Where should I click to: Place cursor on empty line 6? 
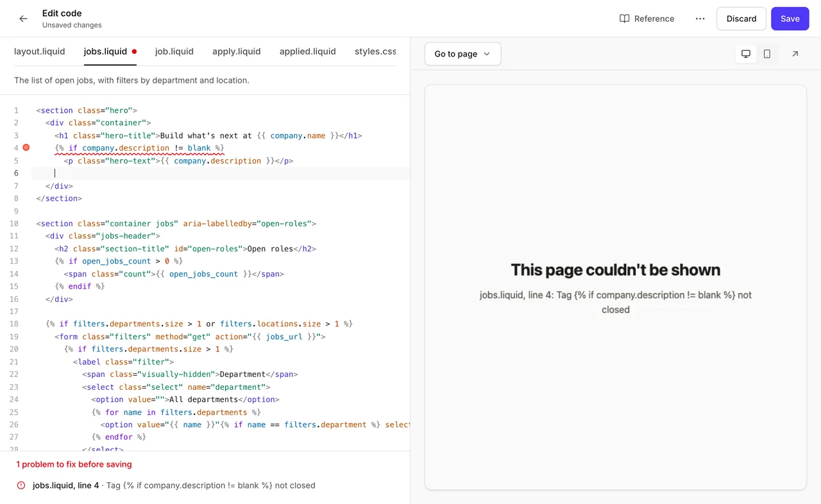tap(221, 173)
